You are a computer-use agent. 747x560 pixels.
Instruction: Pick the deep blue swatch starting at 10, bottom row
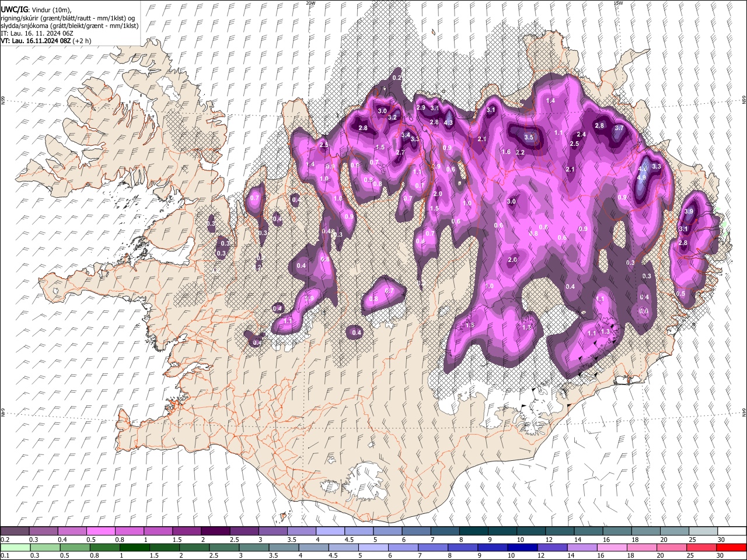coord(522,547)
